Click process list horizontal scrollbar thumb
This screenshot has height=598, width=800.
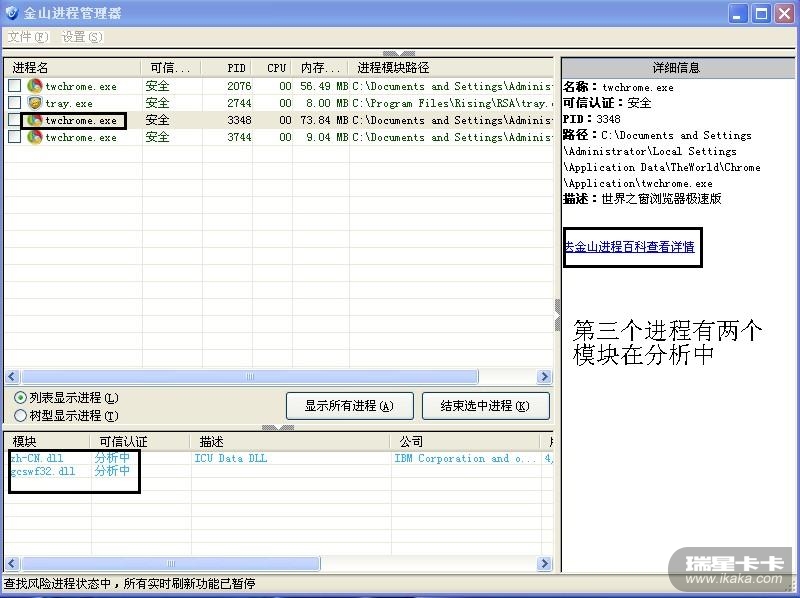tap(250, 377)
